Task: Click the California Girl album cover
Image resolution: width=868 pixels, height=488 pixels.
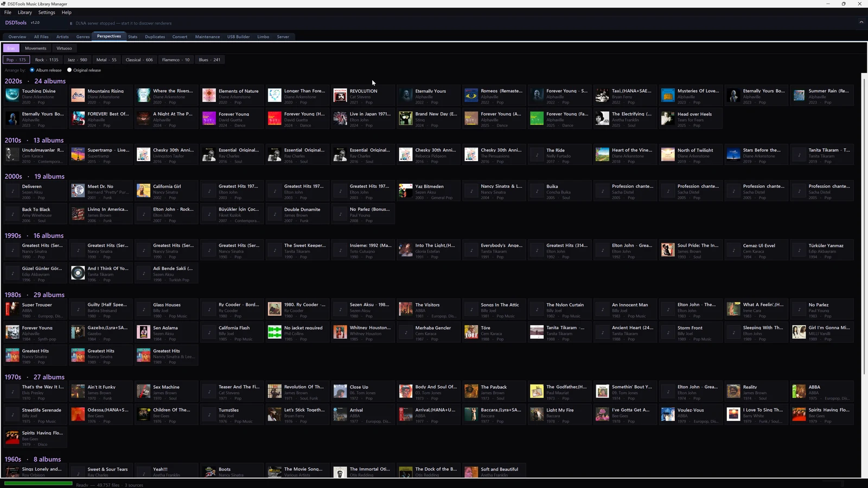Action: click(x=143, y=191)
